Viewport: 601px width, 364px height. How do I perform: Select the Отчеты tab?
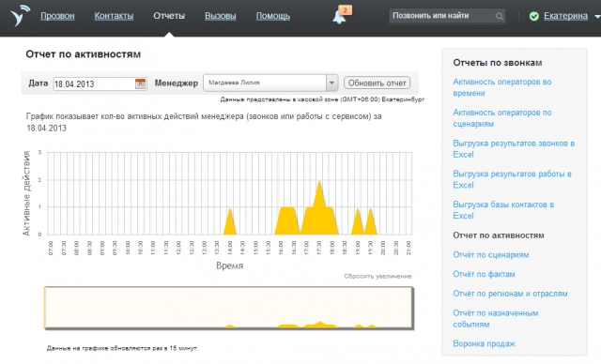tap(169, 16)
